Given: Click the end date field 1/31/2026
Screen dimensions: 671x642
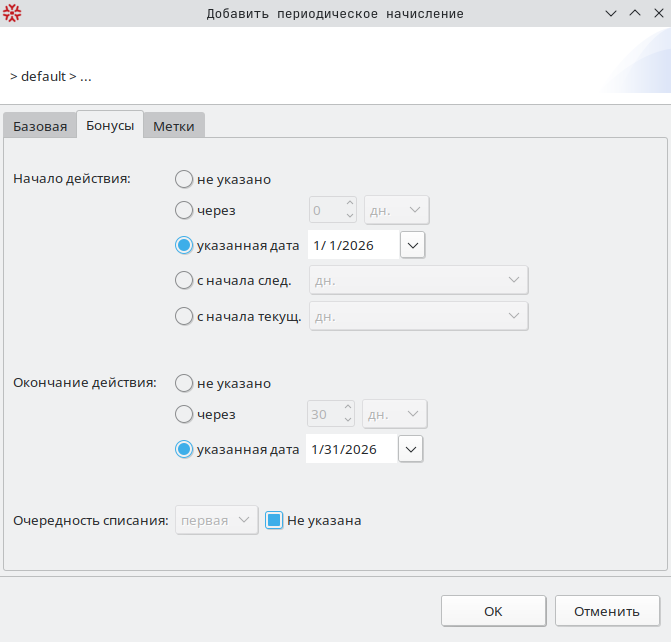Looking at the screenshot, I should point(350,450).
